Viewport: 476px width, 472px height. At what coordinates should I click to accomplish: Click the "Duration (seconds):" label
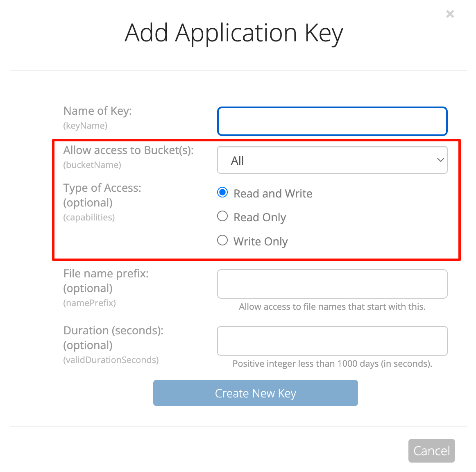point(113,330)
